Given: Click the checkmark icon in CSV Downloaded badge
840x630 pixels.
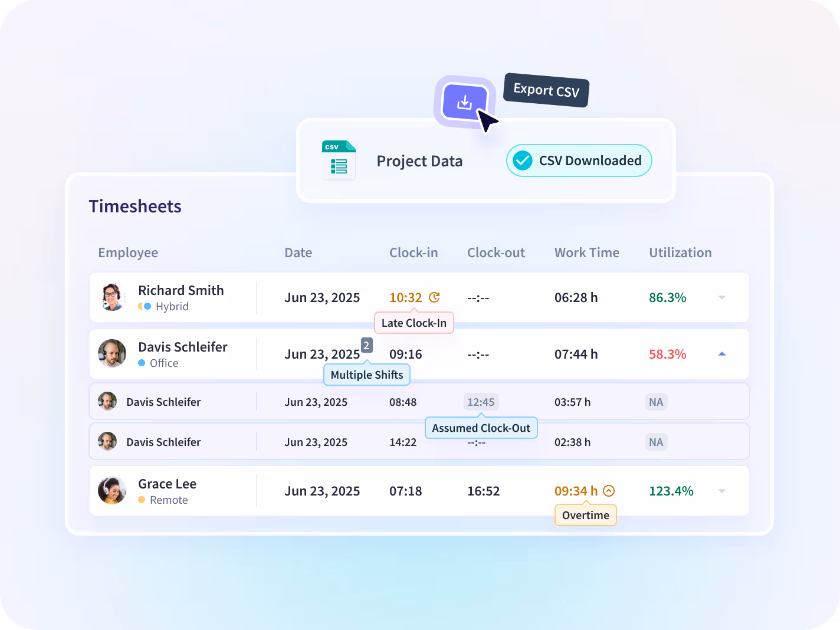Looking at the screenshot, I should click(523, 160).
